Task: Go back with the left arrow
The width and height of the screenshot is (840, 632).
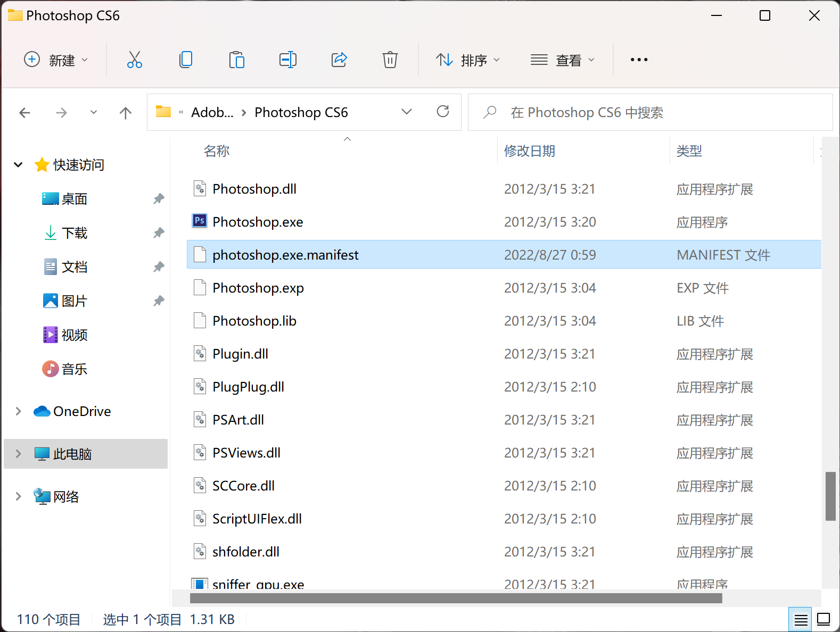Action: click(24, 112)
